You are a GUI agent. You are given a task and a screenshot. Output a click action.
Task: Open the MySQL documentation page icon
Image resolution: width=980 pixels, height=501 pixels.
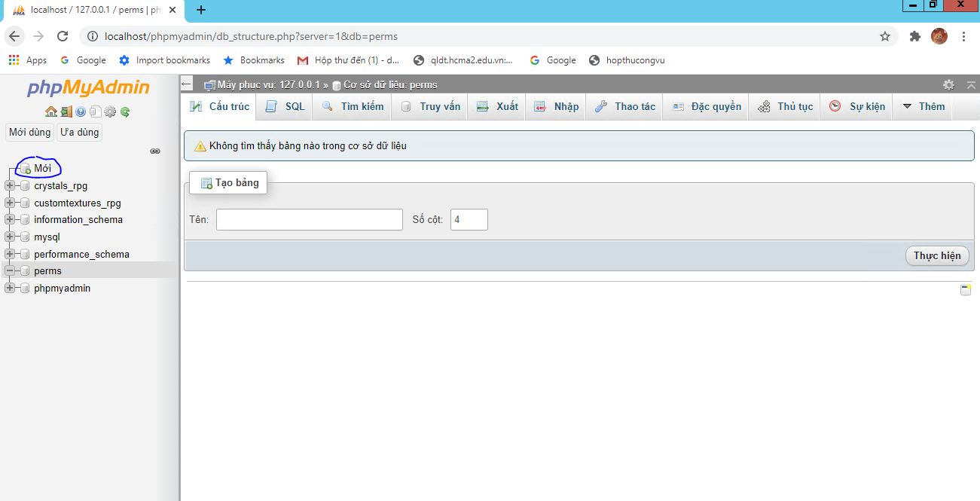[x=95, y=112]
